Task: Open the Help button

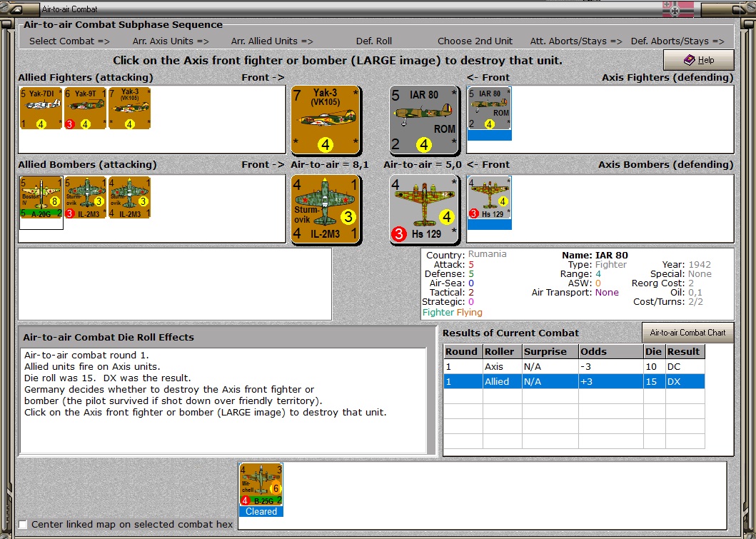Action: 699,60
